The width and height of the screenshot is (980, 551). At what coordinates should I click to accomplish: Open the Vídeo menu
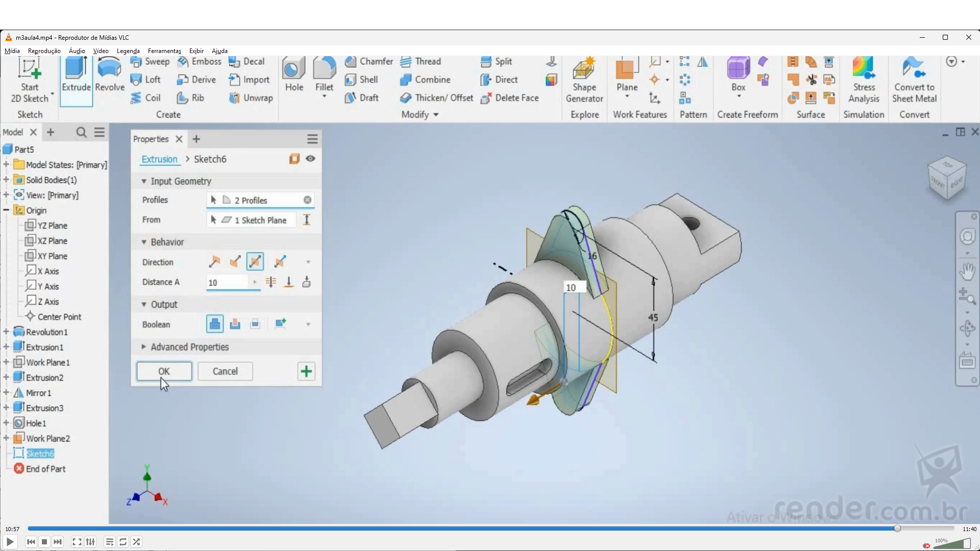pos(101,51)
